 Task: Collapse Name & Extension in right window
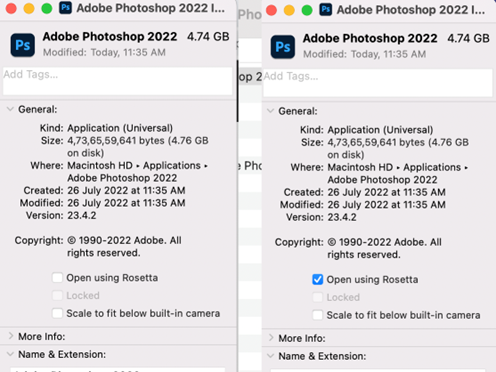[271, 356]
